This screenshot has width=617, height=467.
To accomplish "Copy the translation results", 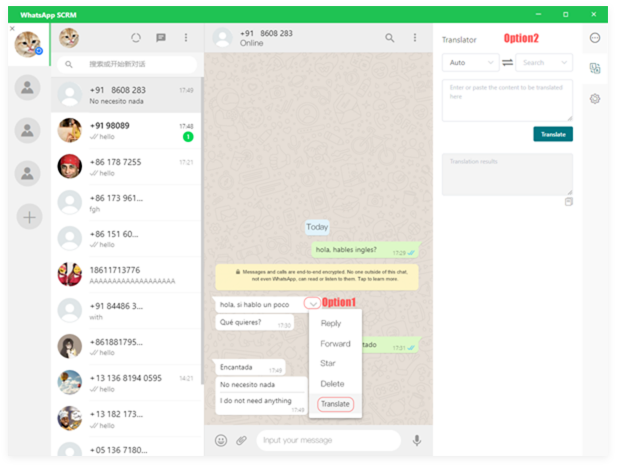I will point(568,202).
